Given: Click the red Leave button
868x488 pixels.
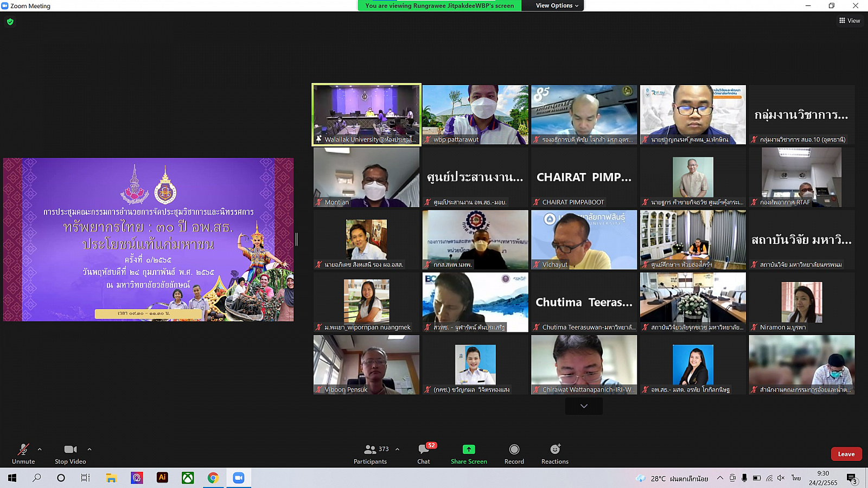Looking at the screenshot, I should [846, 454].
